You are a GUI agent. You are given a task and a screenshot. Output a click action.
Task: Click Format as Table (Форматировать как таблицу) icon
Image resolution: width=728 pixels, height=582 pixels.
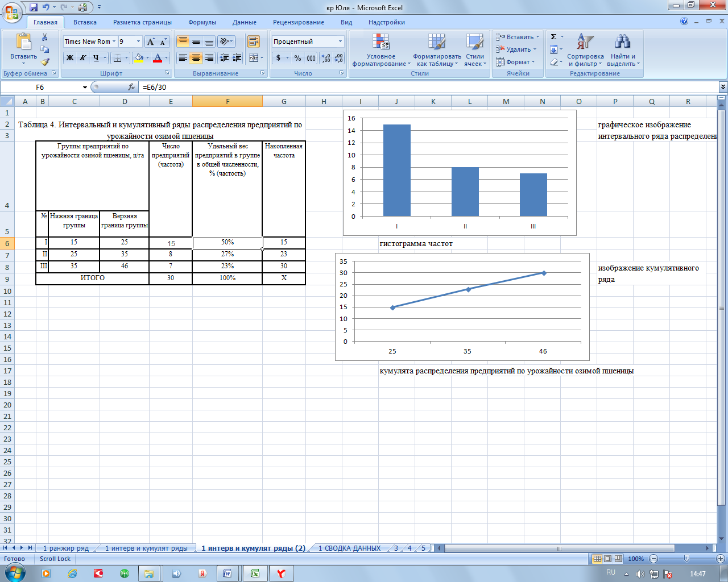pos(437,42)
